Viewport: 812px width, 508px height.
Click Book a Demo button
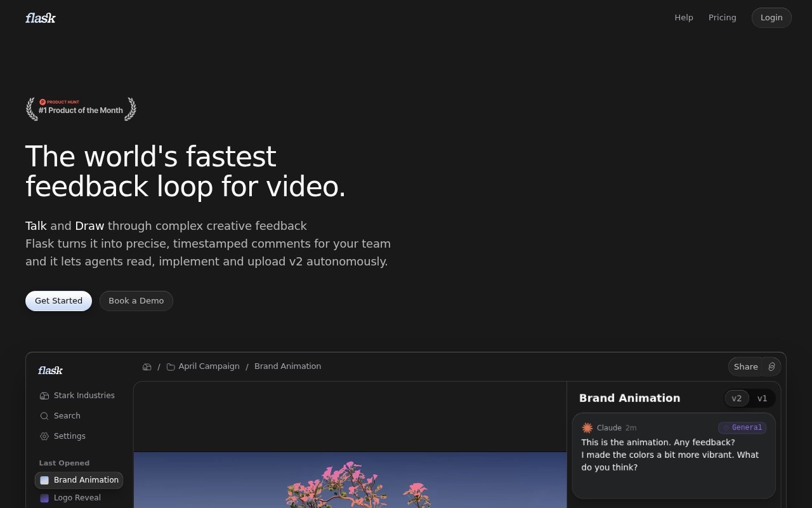pos(136,301)
